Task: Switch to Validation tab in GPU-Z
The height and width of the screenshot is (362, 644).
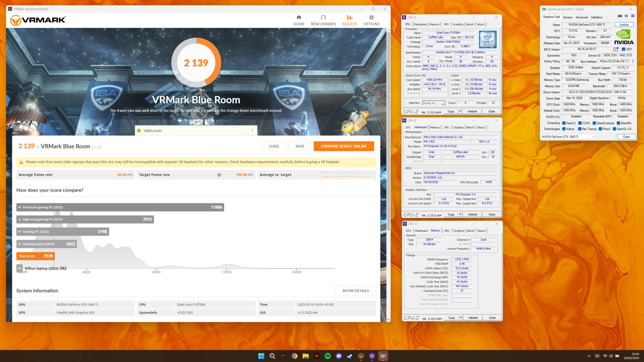Action: pyautogui.click(x=596, y=17)
